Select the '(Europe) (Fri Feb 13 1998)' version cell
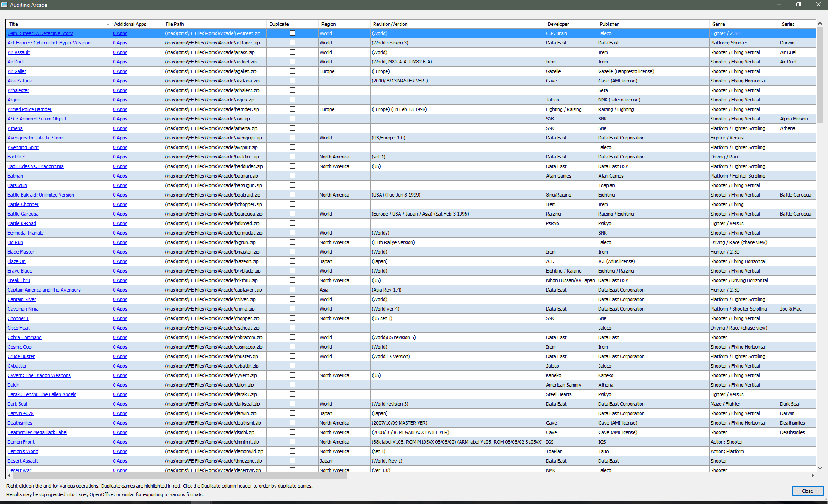Screen dimensions: 828x504 coord(457,109)
